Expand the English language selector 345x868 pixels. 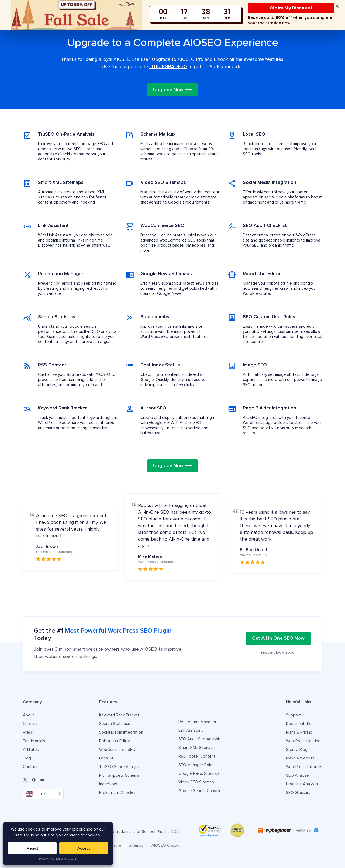[43, 793]
